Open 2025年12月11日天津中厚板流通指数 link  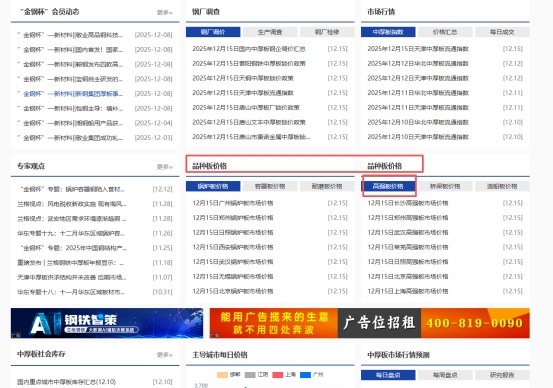point(418,108)
